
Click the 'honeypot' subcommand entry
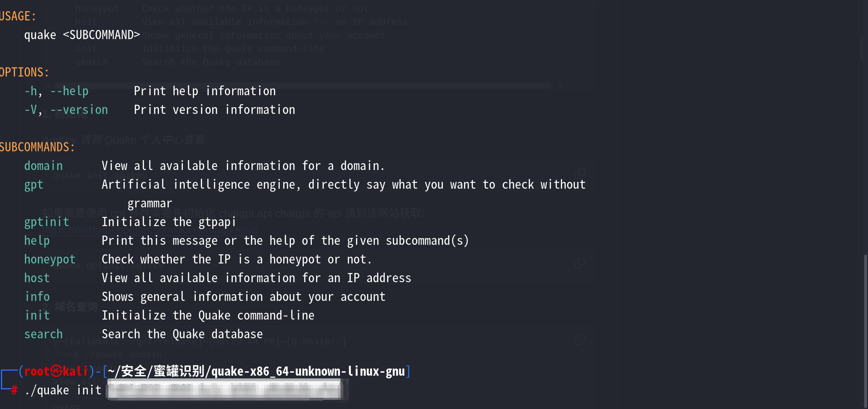pos(50,259)
